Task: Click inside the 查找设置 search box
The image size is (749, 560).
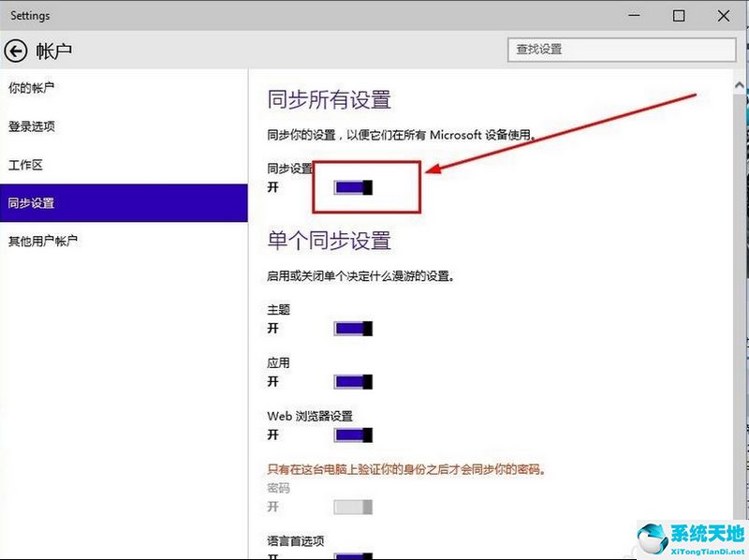Action: point(622,50)
